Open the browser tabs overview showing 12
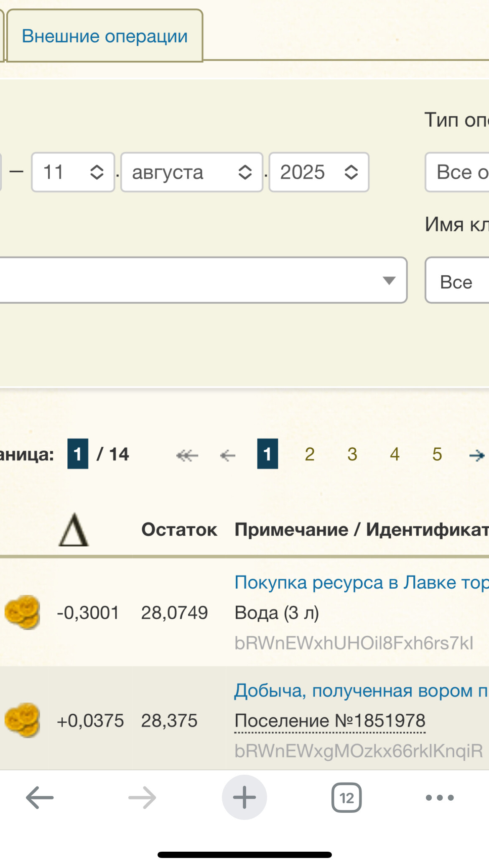 [346, 798]
